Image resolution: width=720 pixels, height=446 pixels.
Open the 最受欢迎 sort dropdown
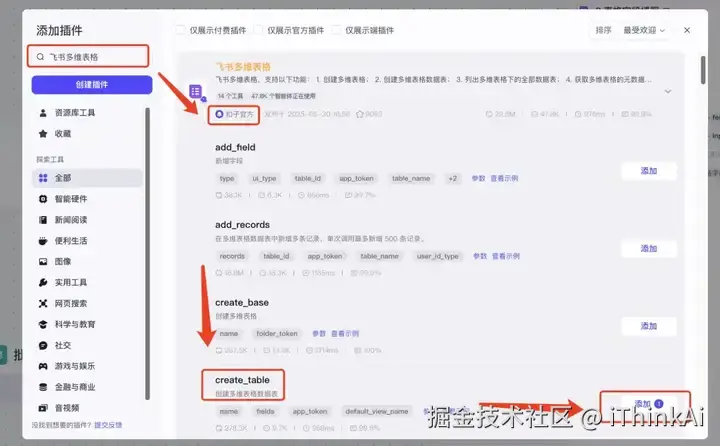pyautogui.click(x=644, y=30)
